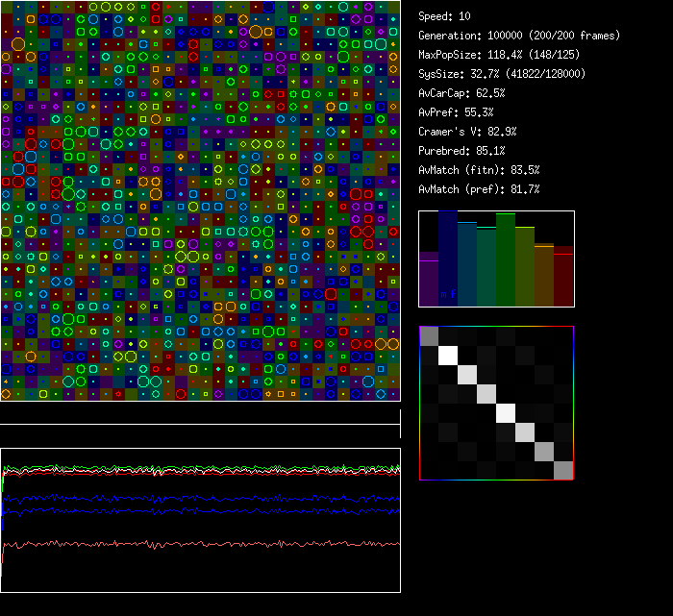
Task: Click inside the colored population grid
Action: coord(200,200)
